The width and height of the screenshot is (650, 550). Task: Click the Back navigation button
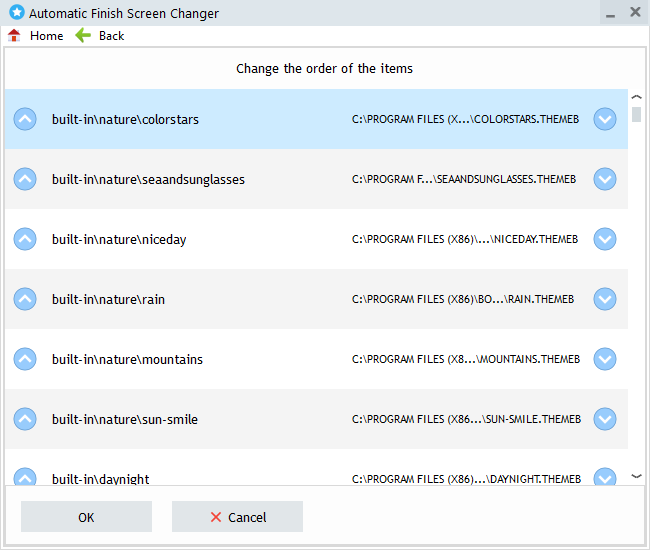click(100, 36)
